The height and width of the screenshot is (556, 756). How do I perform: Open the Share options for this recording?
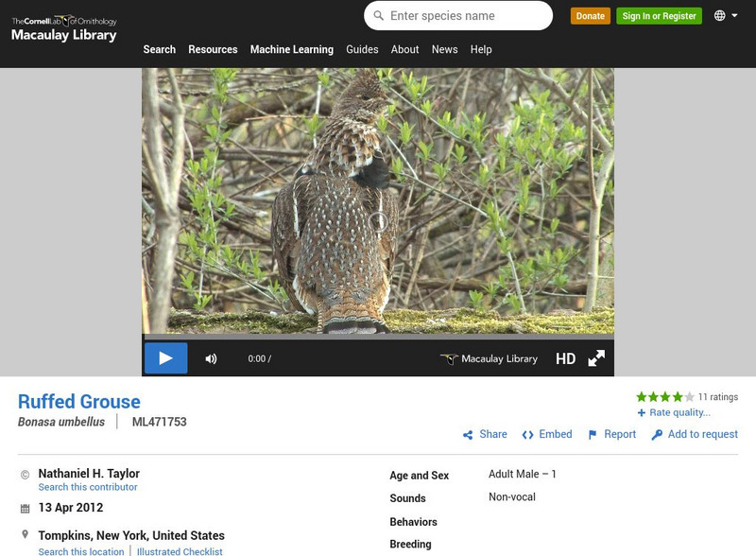click(484, 434)
